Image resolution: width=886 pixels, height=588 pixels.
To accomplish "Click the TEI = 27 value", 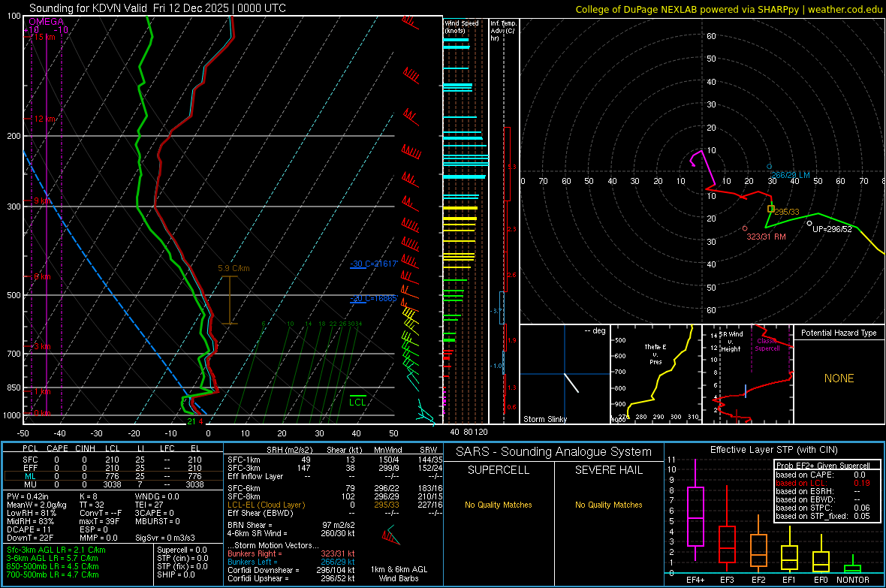I will click(x=149, y=505).
